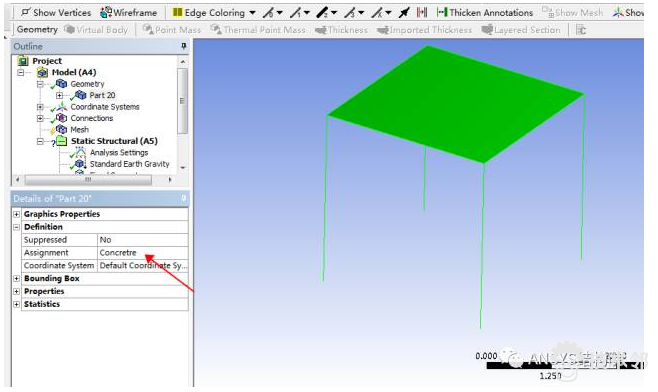Image resolution: width=658 pixels, height=392 pixels.
Task: Pin the Details of Part 20 panel
Action: pyautogui.click(x=184, y=198)
